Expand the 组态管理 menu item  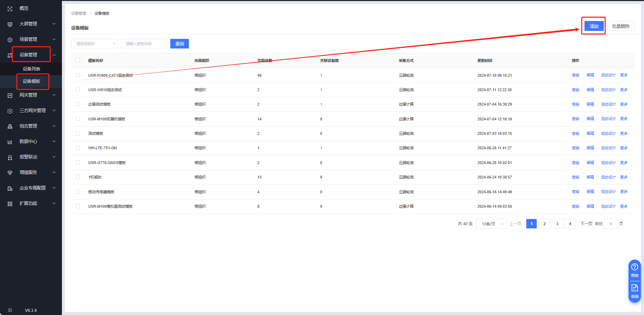pos(31,126)
